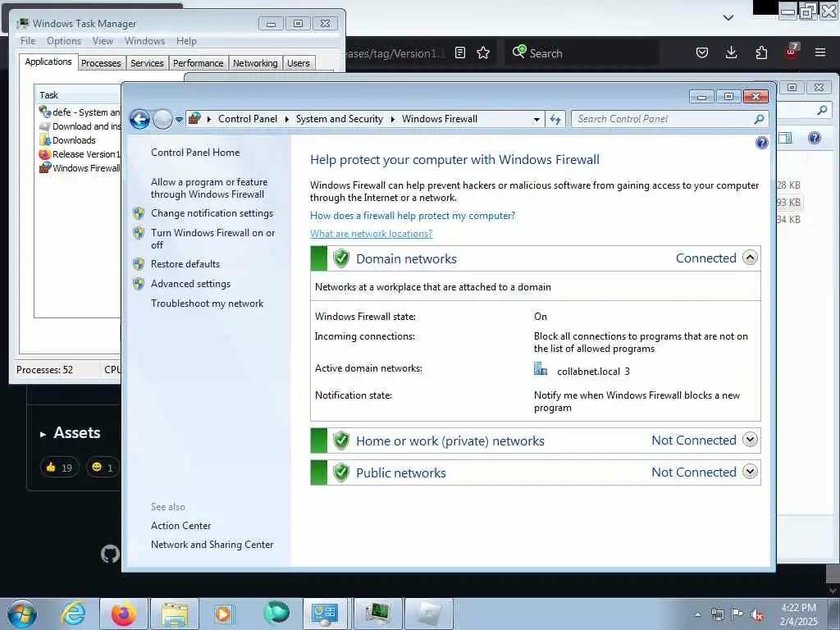Collapse the Domain networks section

pyautogui.click(x=750, y=258)
